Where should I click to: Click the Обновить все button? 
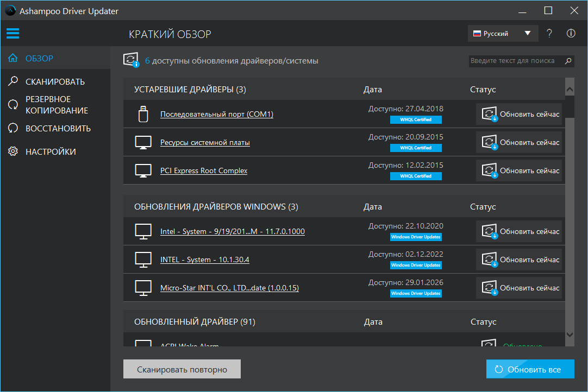[x=530, y=370]
